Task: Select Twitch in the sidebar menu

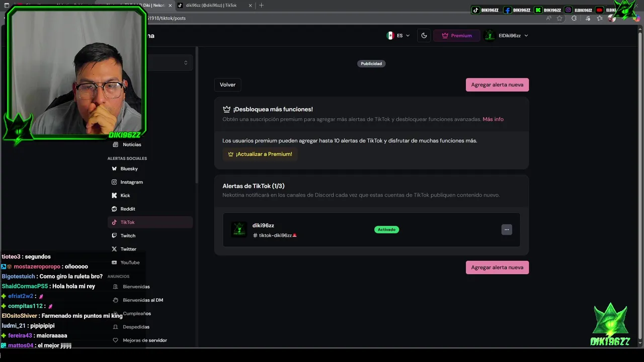Action: tap(150, 236)
